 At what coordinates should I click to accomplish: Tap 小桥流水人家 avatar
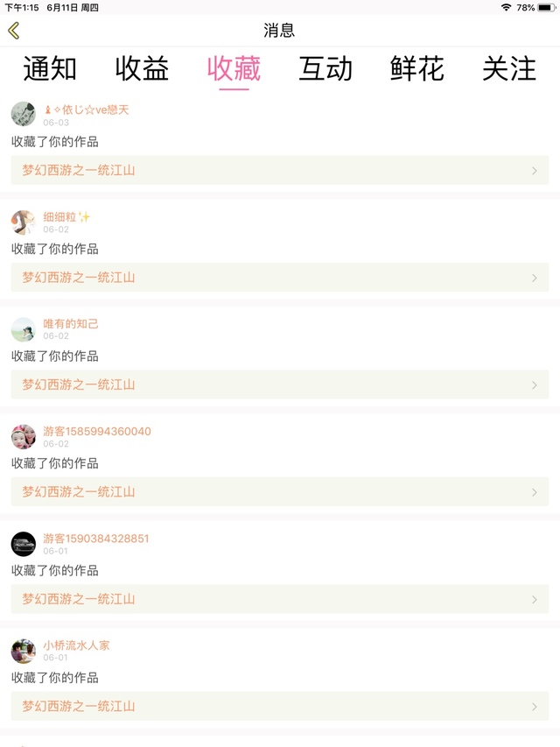pyautogui.click(x=24, y=651)
